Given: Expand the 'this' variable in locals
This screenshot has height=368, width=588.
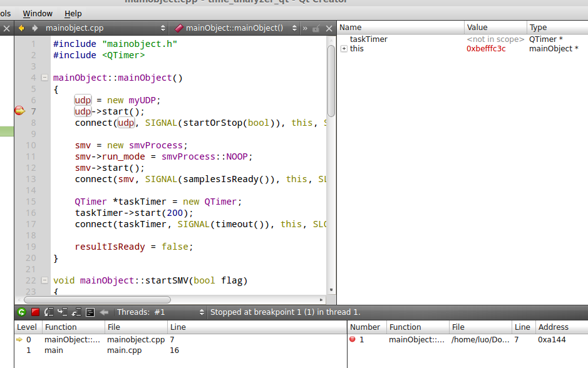Looking at the screenshot, I should coord(344,49).
